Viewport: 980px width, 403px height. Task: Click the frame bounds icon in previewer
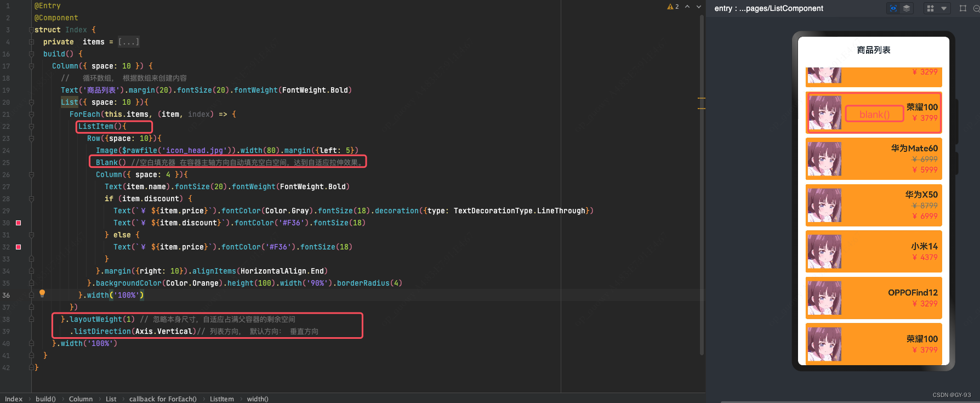(x=963, y=8)
